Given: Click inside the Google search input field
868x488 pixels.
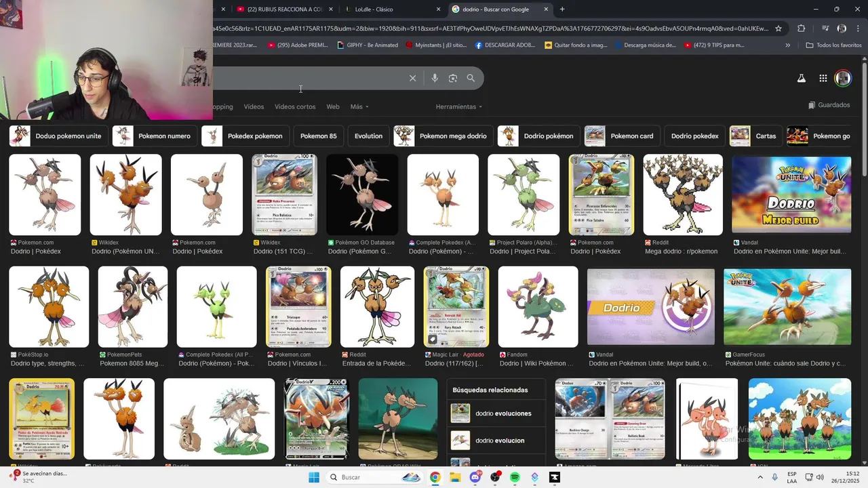Looking at the screenshot, I should [309, 78].
